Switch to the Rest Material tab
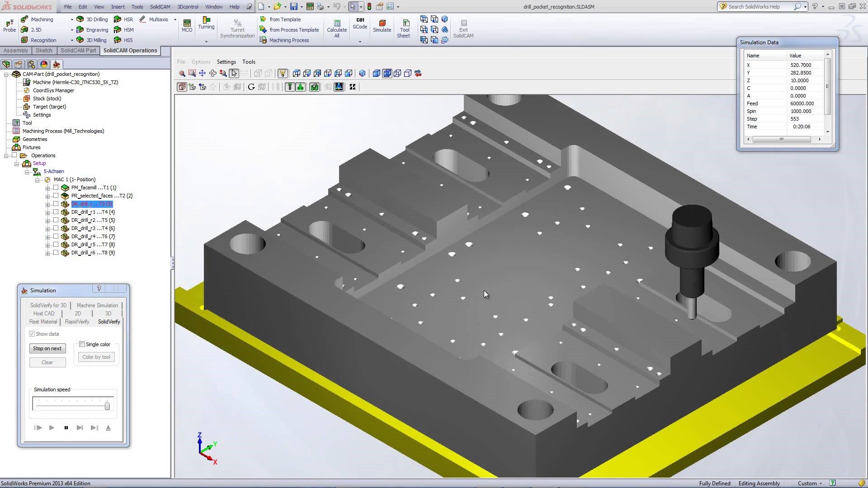This screenshot has width=868, height=488. click(43, 322)
